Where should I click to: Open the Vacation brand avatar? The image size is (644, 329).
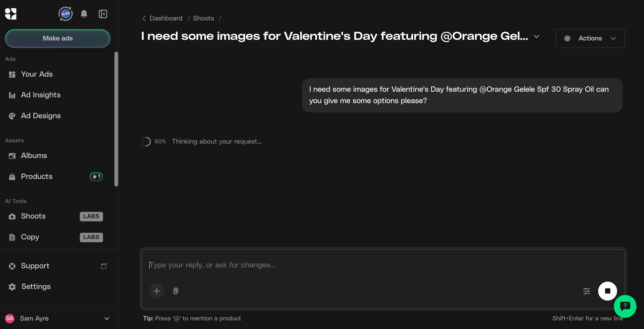tap(66, 14)
